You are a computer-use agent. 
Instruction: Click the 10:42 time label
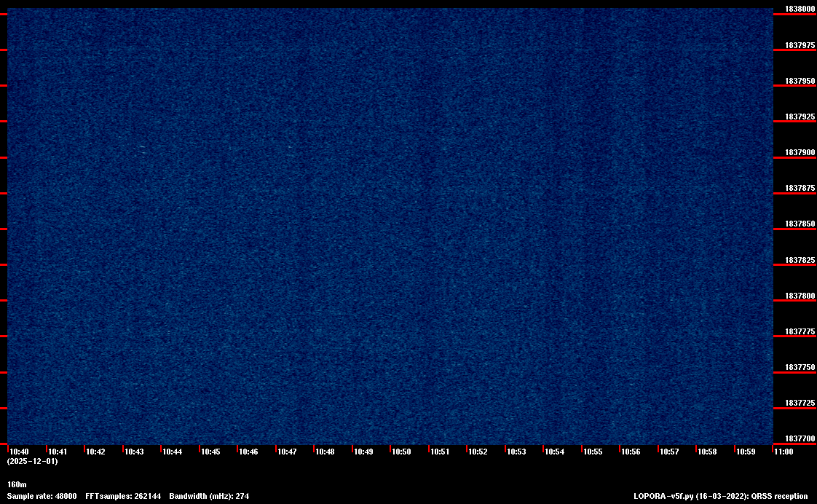pyautogui.click(x=95, y=452)
